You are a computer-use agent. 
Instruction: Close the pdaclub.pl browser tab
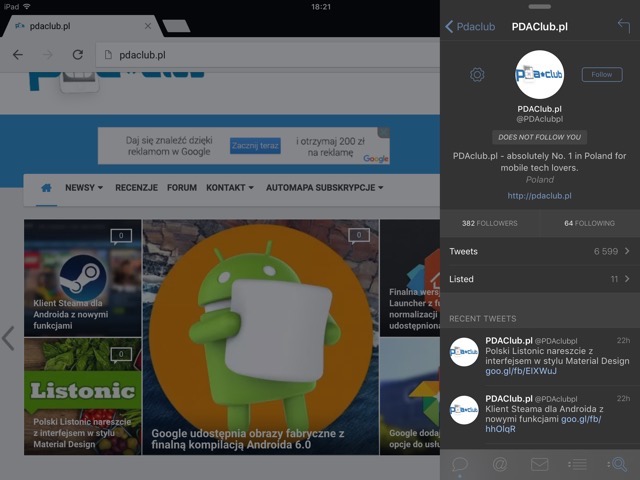click(148, 26)
